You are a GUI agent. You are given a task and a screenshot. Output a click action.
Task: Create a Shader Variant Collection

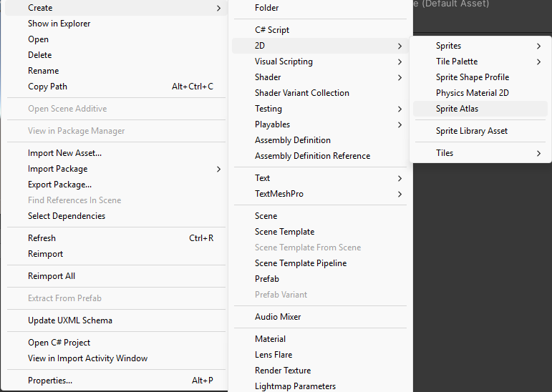point(320,93)
